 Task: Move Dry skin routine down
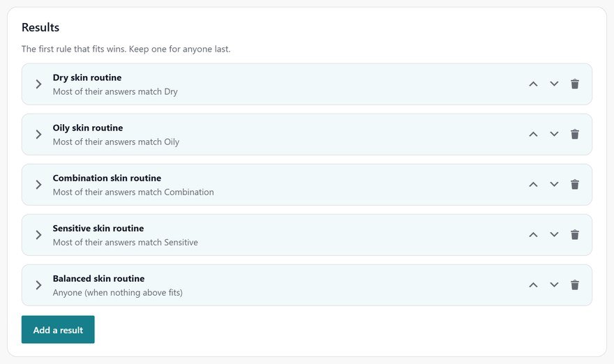point(554,84)
